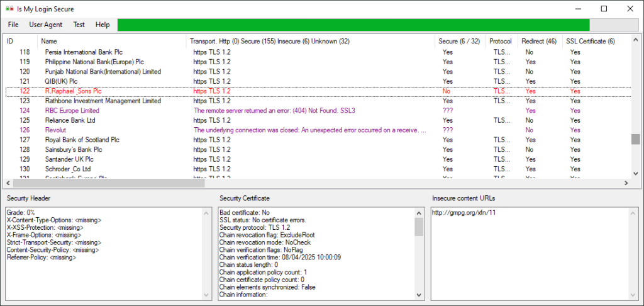The height and width of the screenshot is (306, 644).
Task: Click the Security Certificate scrollbar thumb
Action: point(418,227)
